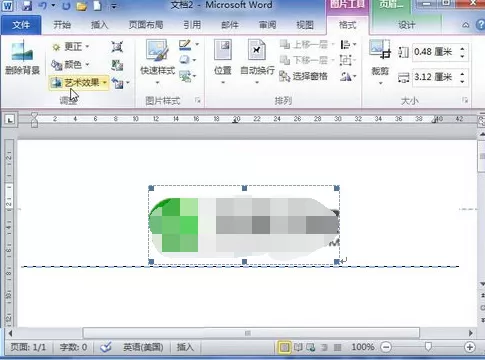Click the Picture Border pen icon
Screen dimensions: 485x360
pyautogui.click(x=185, y=45)
